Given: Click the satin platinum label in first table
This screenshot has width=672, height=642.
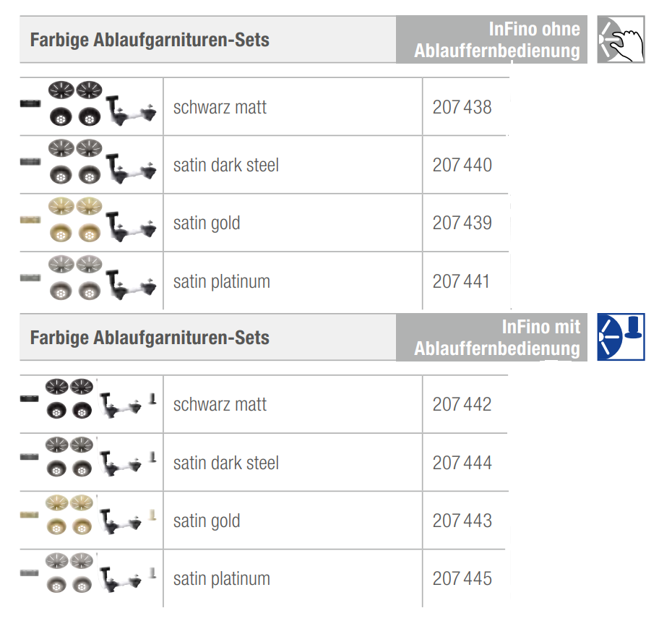Looking at the screenshot, I should pyautogui.click(x=221, y=282).
